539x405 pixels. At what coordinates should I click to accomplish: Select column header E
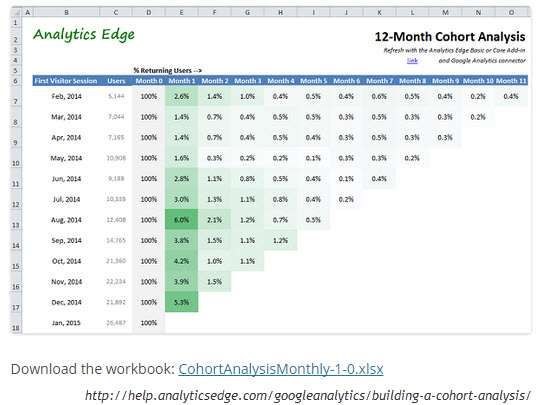point(182,13)
